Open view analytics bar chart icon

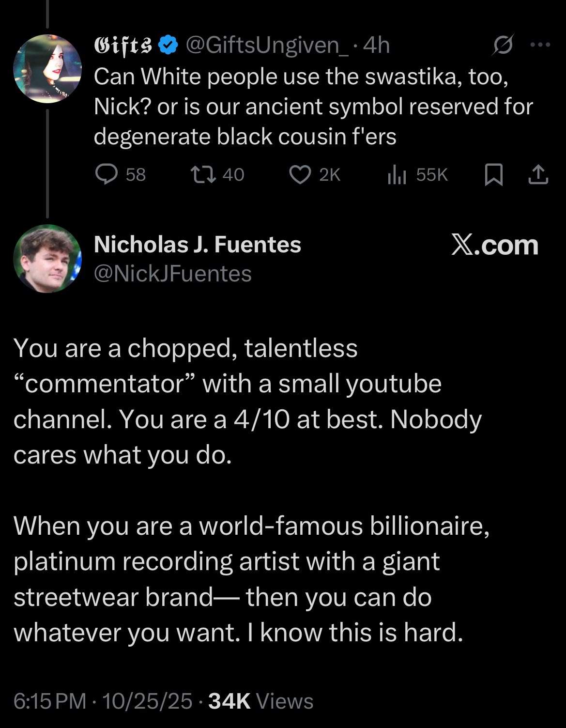[397, 174]
